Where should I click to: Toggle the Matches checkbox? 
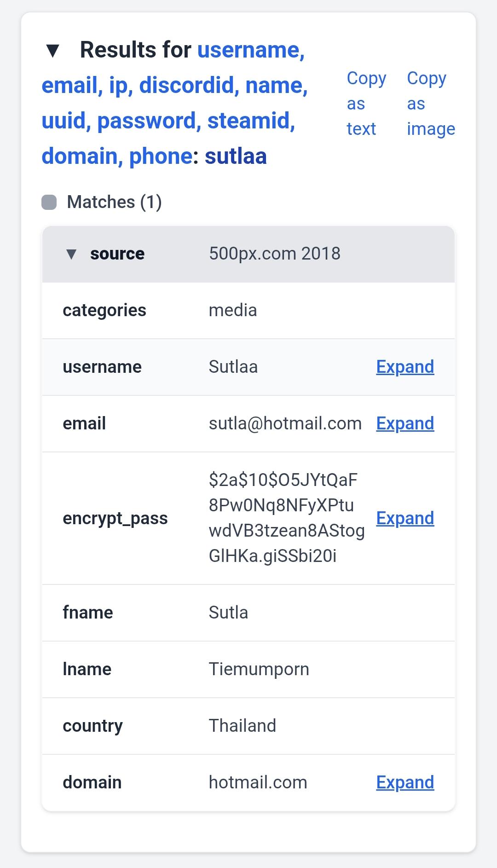[x=49, y=202]
